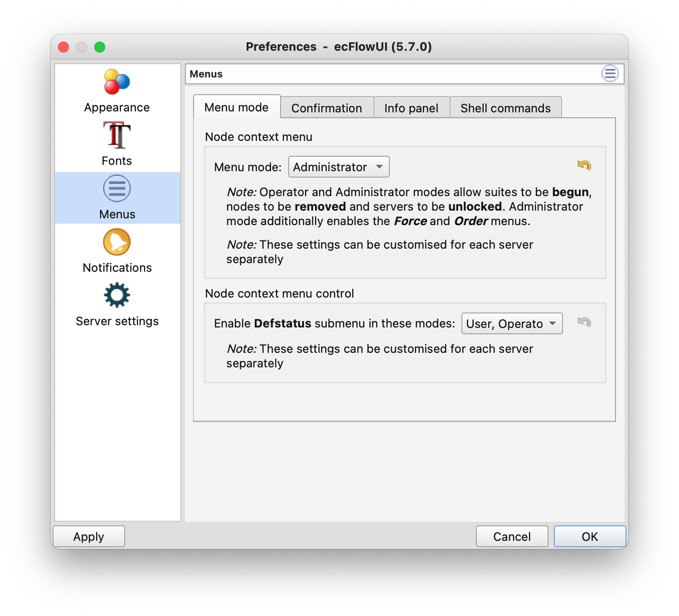Reset Defstatus submenu setting with undo arrow
The height and width of the screenshot is (616, 679).
pyautogui.click(x=585, y=322)
